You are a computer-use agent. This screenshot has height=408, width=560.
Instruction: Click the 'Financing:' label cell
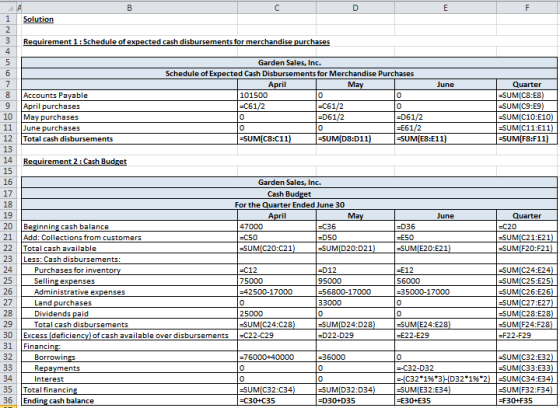(129, 346)
